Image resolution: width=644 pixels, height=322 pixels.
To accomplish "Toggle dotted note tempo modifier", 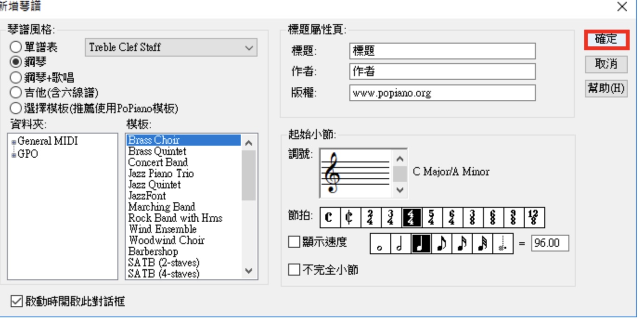I will [503, 244].
